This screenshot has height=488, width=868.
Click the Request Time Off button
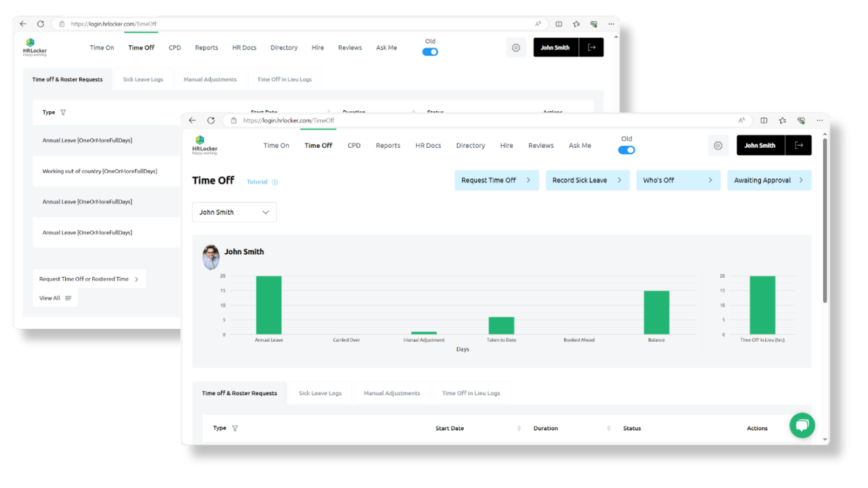point(496,180)
